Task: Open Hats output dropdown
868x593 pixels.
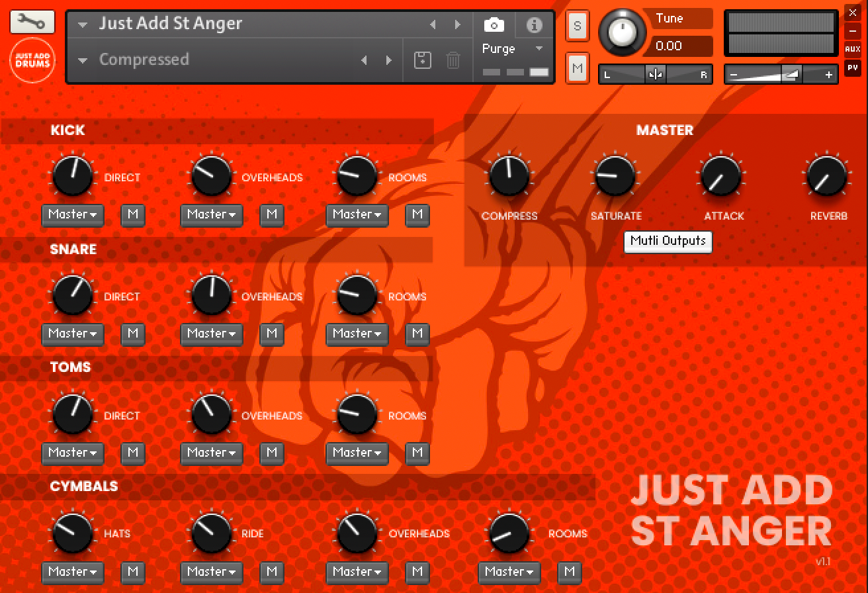Action: [x=73, y=572]
